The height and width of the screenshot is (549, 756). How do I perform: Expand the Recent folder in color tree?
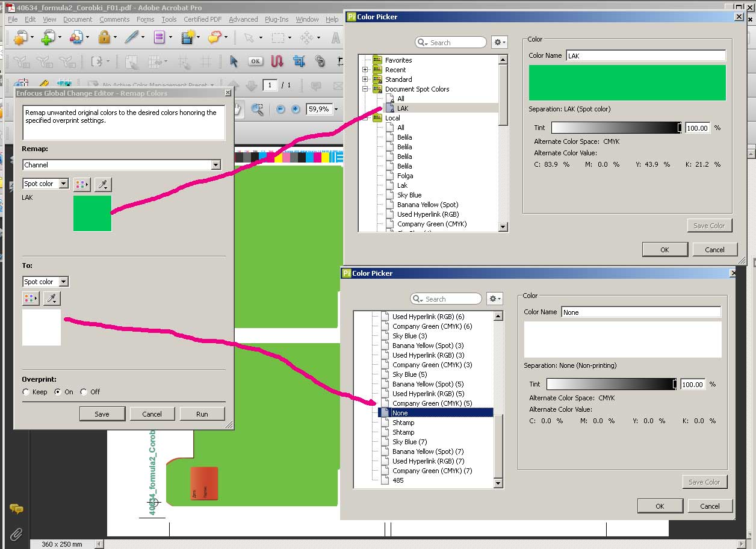(x=365, y=70)
